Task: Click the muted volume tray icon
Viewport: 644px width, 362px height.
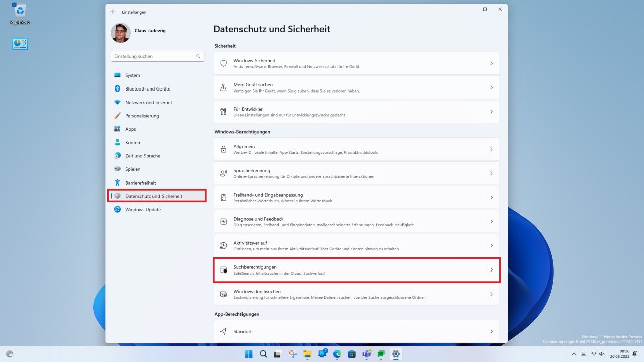Action: 602,354
